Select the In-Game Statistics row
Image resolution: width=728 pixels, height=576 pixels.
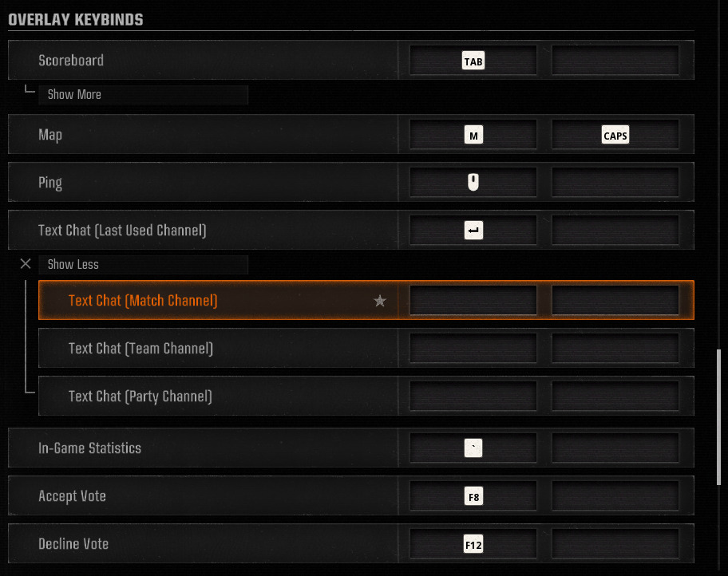click(200, 448)
